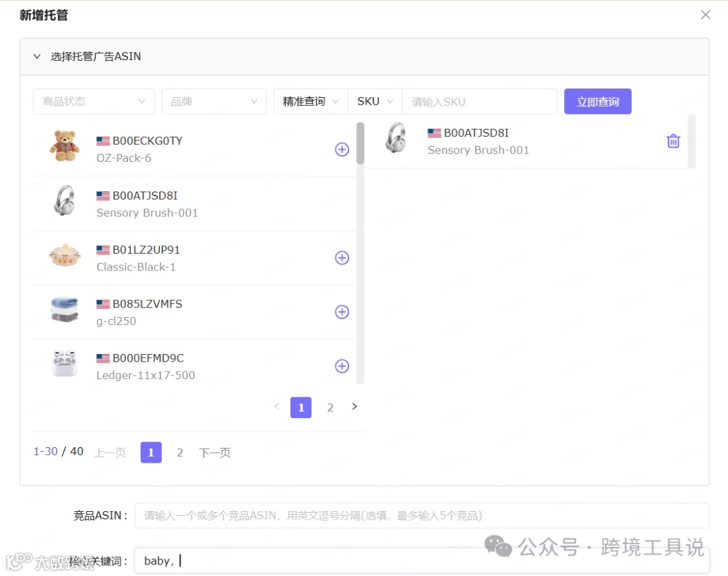Delete selected B00ATJSD8I with trash icon
This screenshot has width=728, height=576.
[x=673, y=141]
